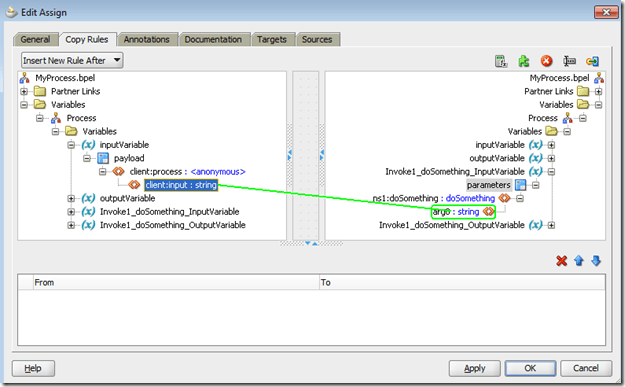625x387 pixels.
Task: Close the Edit Assign dialog
Action: (x=606, y=12)
